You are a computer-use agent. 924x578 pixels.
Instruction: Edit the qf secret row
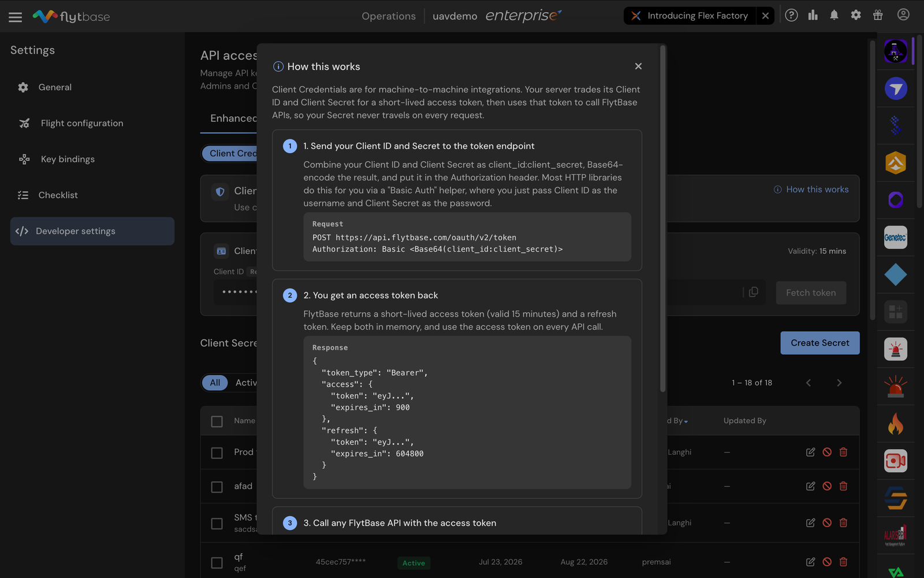pyautogui.click(x=811, y=562)
